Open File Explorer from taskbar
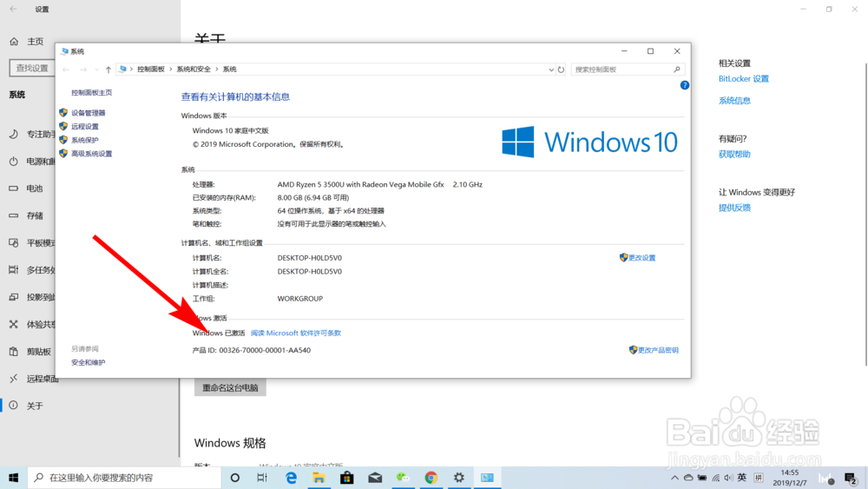 pyautogui.click(x=319, y=478)
